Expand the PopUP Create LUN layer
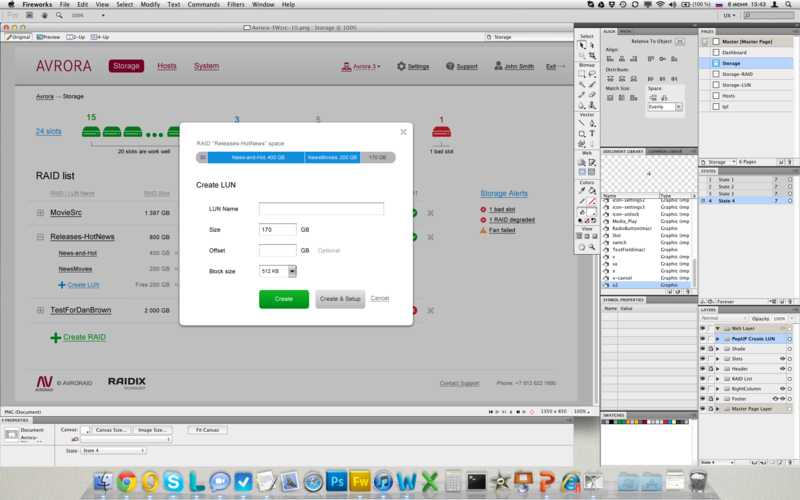Viewport: 800px width, 500px height. click(x=718, y=339)
